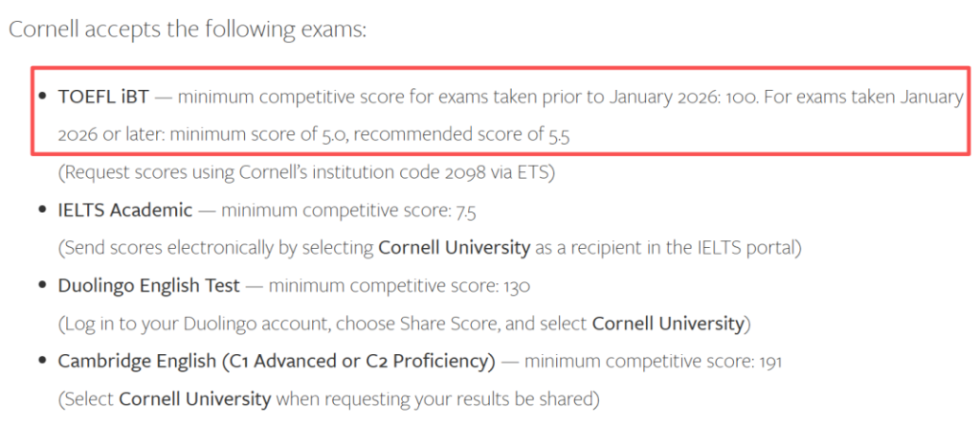Click the Duolingo English Test bullet marker

(43, 286)
